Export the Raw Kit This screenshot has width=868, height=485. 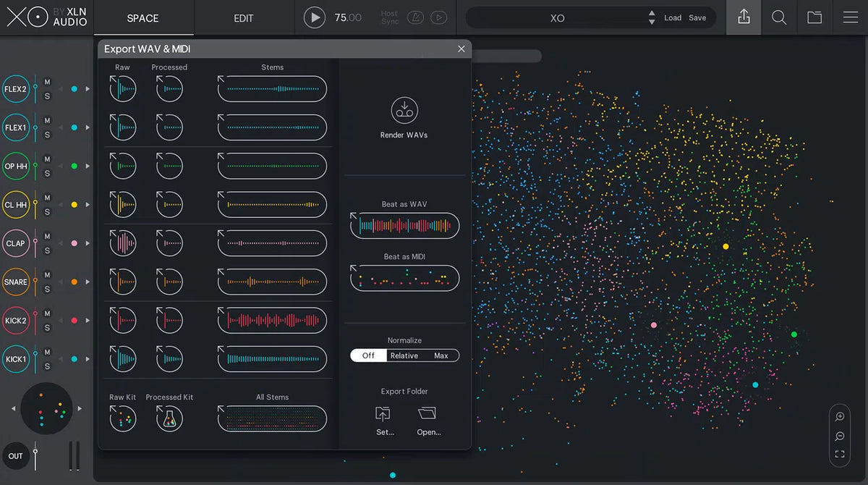(x=122, y=418)
